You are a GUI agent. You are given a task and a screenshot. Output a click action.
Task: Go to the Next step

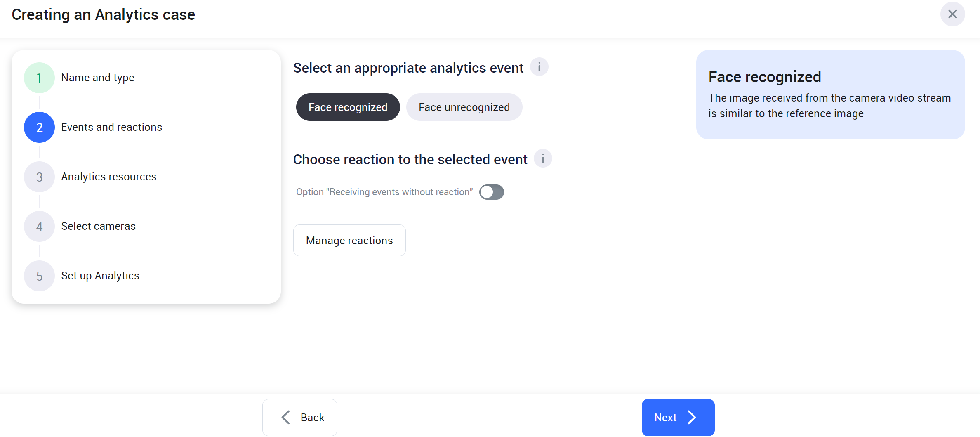(678, 418)
